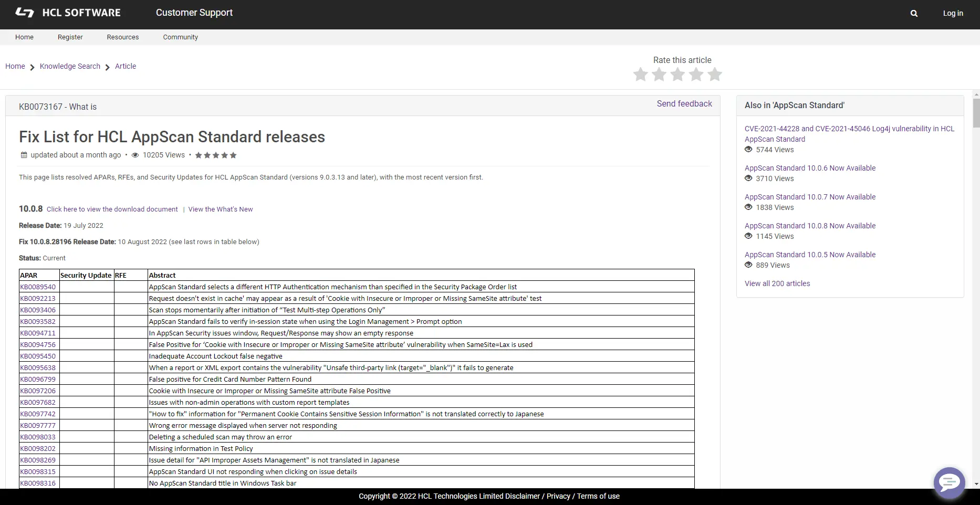Viewport: 980px width, 505px height.
Task: Rate the article five stars
Action: pos(715,75)
